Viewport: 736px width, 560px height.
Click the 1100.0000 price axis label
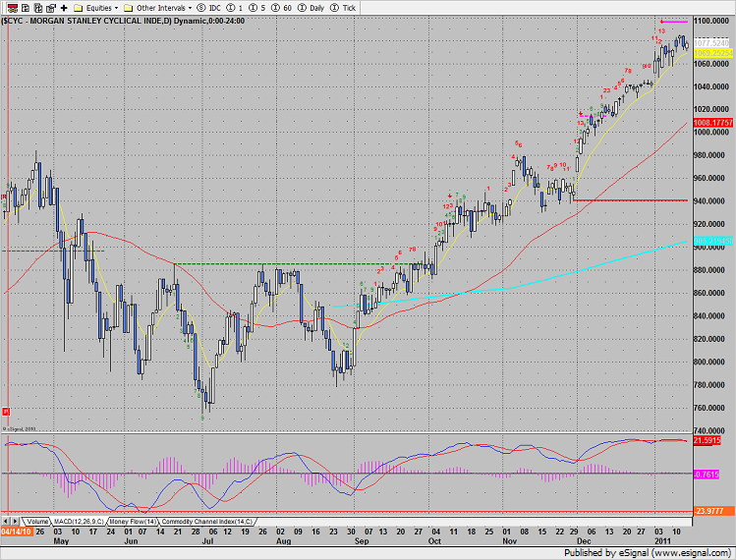coord(711,21)
